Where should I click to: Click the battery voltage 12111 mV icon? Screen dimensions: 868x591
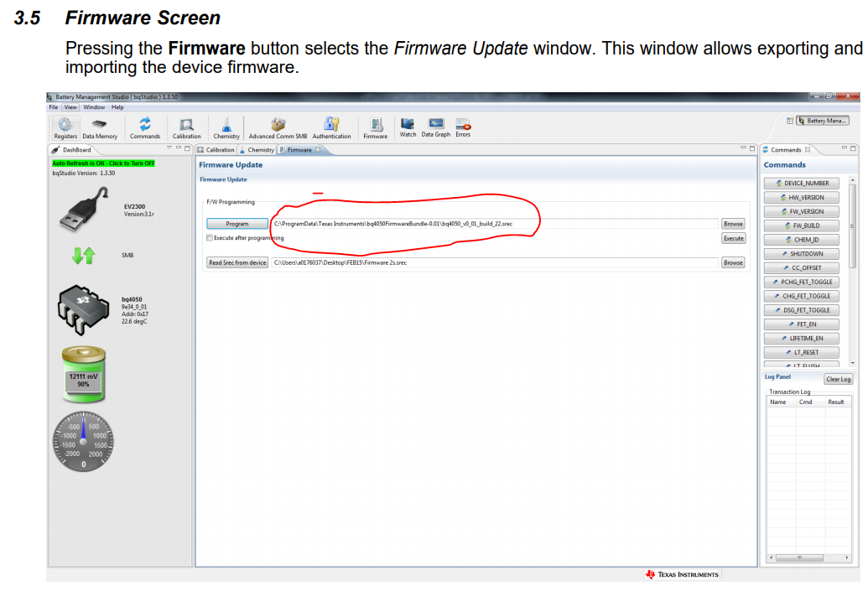tap(84, 374)
